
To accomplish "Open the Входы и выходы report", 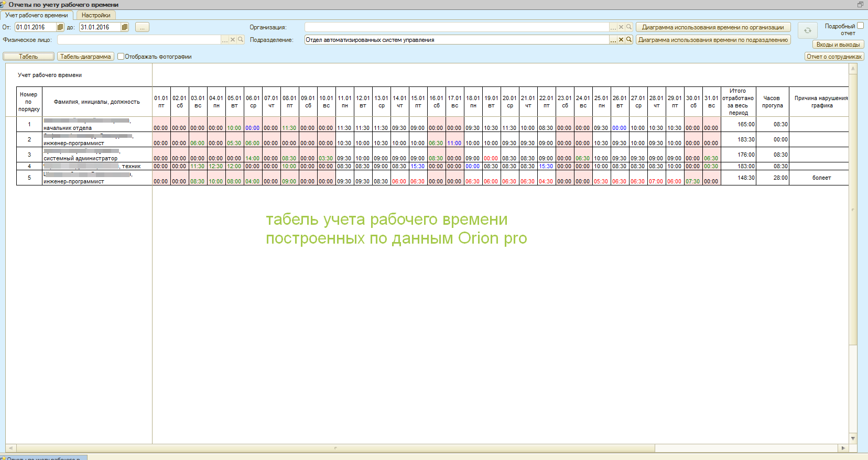I will tap(838, 45).
